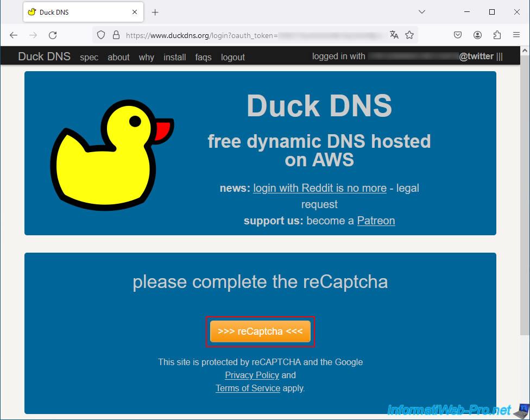Click the logout link in navbar

point(232,57)
